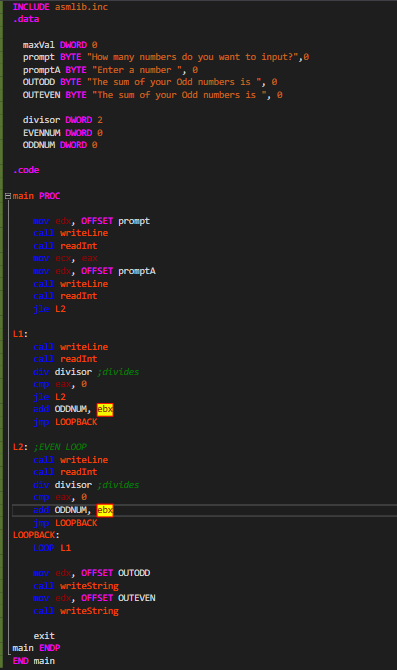Click the highlighted ebx under the L1 block
Screen dimensions: 397x670
pos(105,409)
